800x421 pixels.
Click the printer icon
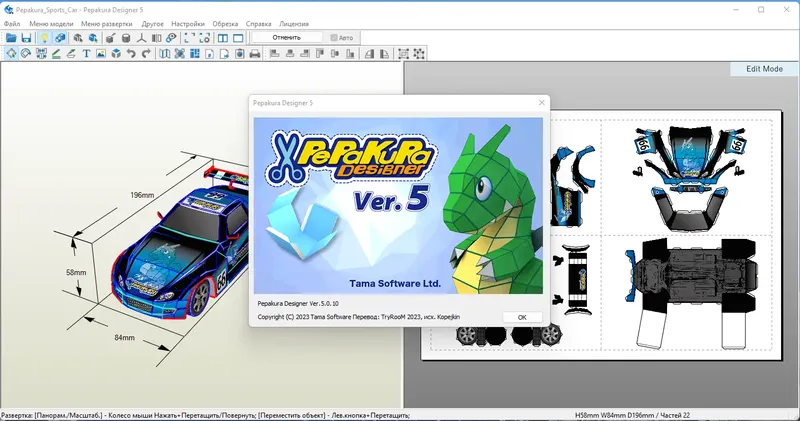(x=255, y=54)
